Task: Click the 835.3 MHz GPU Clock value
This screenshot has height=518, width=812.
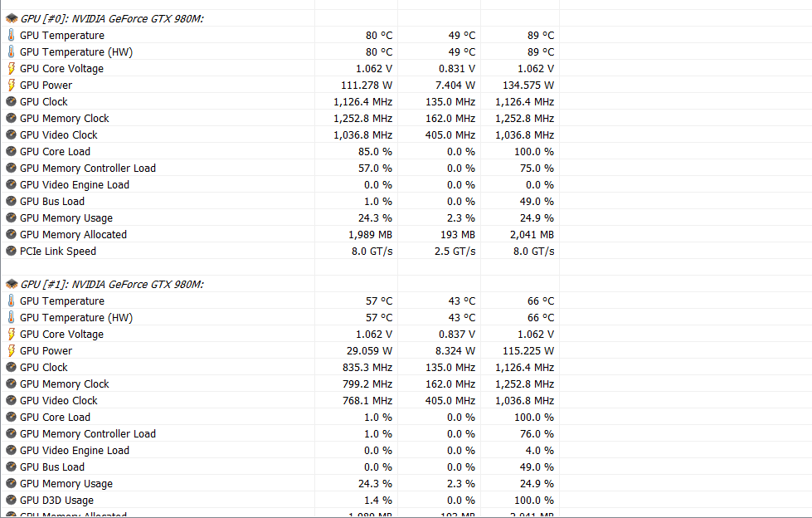Action: 367,367
